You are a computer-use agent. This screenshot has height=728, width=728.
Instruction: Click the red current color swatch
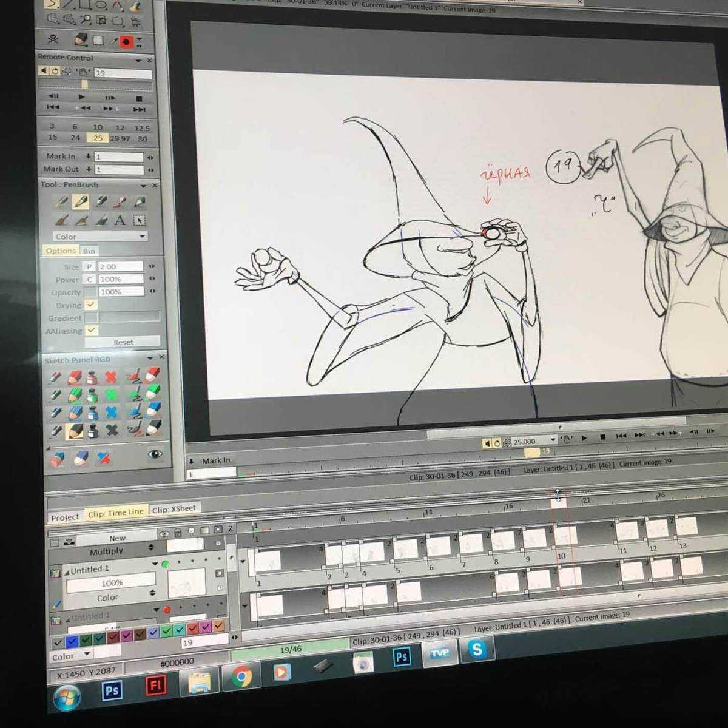pyautogui.click(x=126, y=42)
